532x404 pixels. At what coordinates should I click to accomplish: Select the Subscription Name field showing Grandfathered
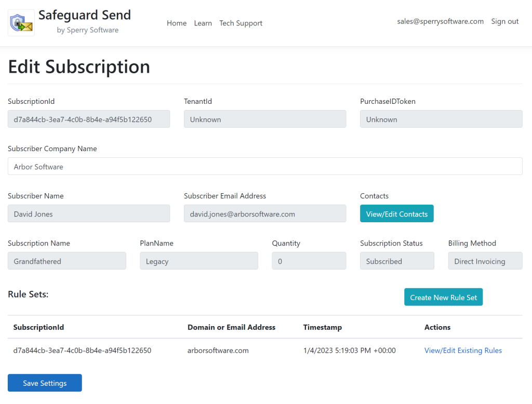coord(66,261)
